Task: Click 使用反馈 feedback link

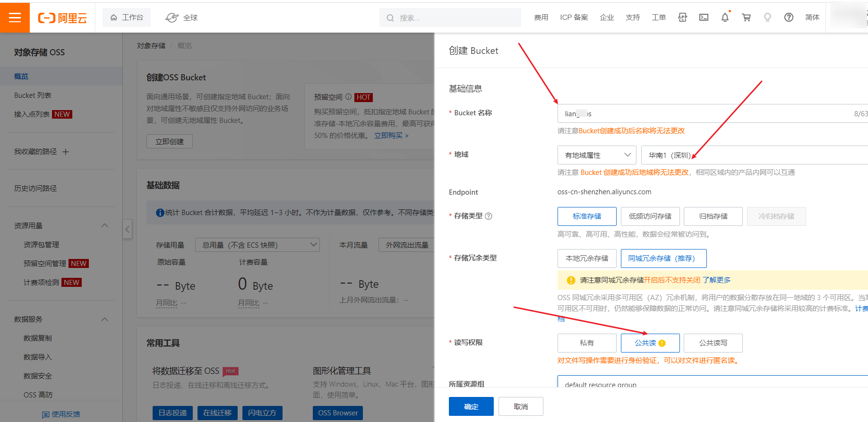Action: [61, 414]
